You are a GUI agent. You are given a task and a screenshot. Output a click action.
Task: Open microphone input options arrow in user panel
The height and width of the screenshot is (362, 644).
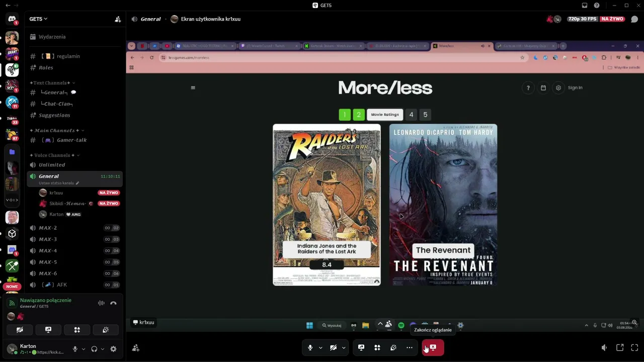click(84, 349)
